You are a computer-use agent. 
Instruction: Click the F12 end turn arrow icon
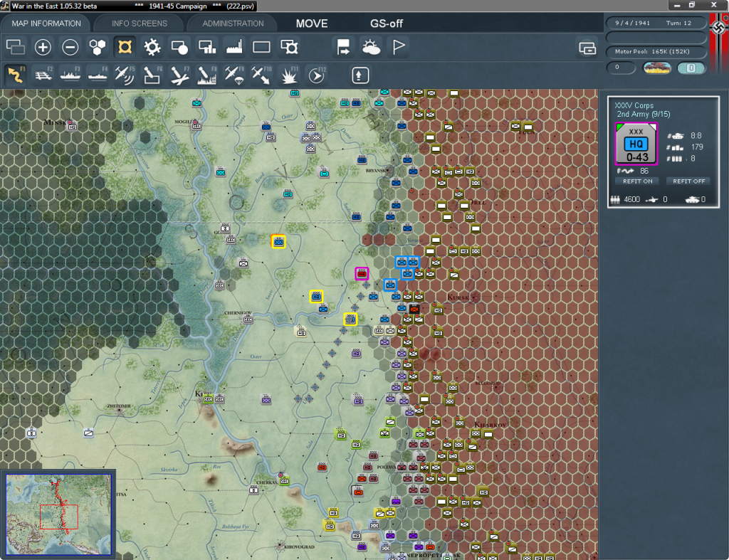click(x=317, y=75)
